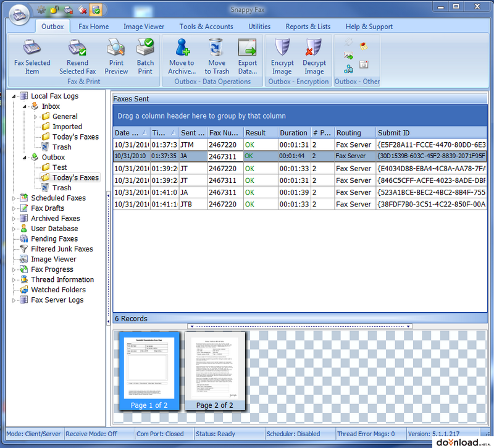Open Print Preview from ribbon

click(116, 56)
